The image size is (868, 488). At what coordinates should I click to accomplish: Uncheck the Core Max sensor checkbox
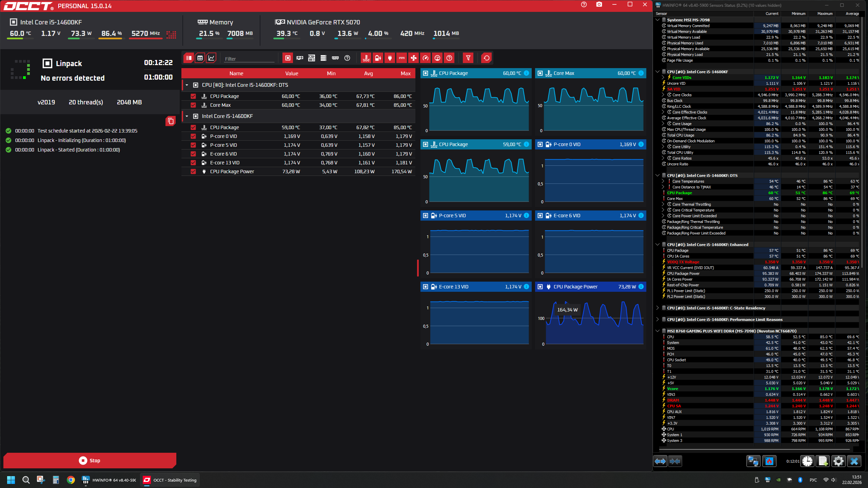click(x=193, y=105)
